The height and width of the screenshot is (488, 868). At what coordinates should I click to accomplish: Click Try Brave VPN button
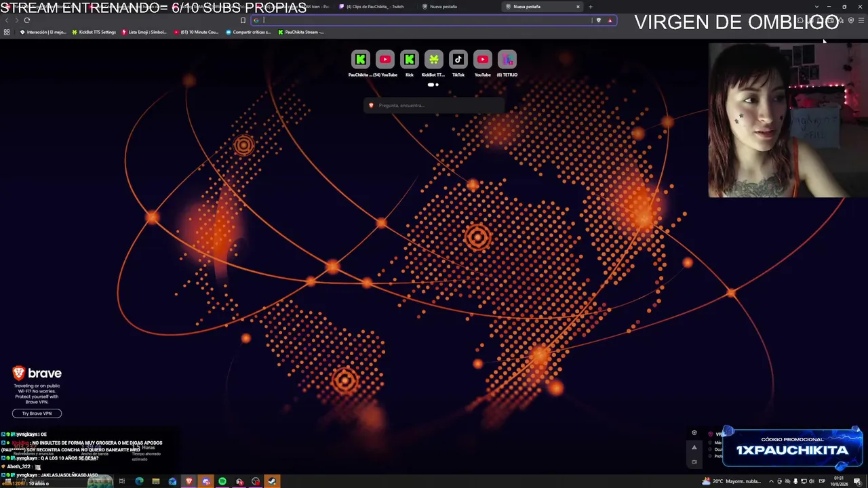click(37, 413)
